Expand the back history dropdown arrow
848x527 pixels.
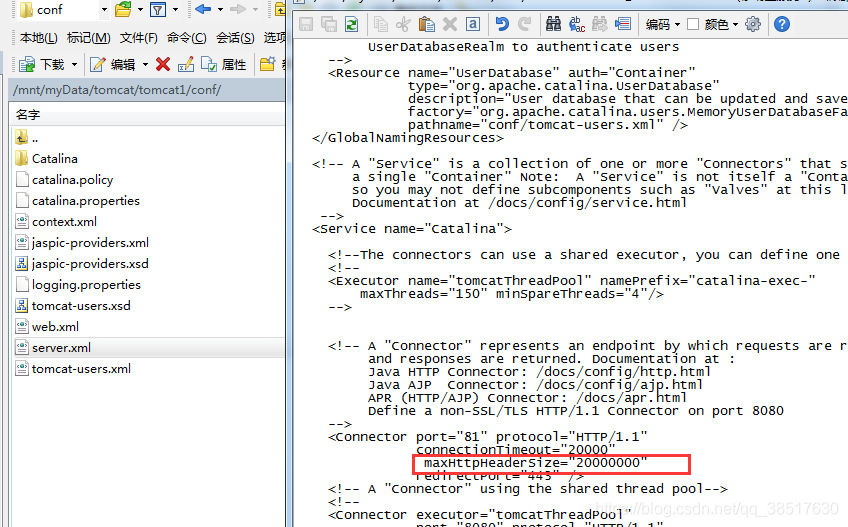[x=220, y=10]
